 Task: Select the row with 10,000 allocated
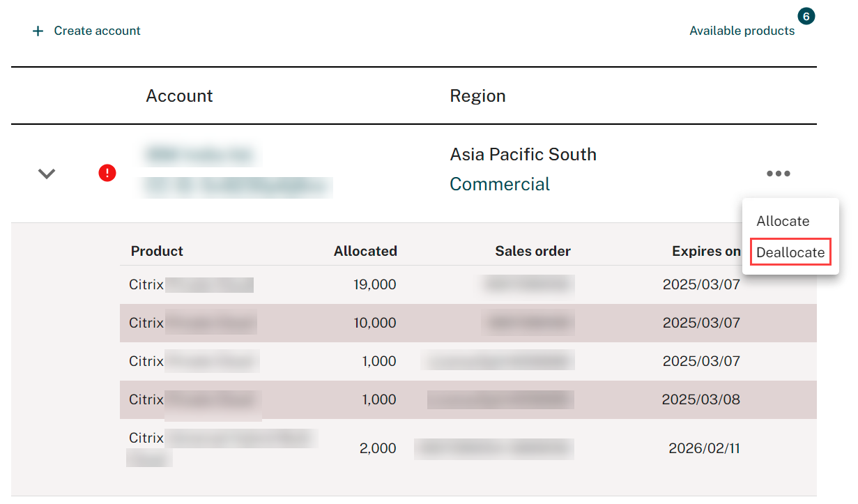tap(432, 323)
